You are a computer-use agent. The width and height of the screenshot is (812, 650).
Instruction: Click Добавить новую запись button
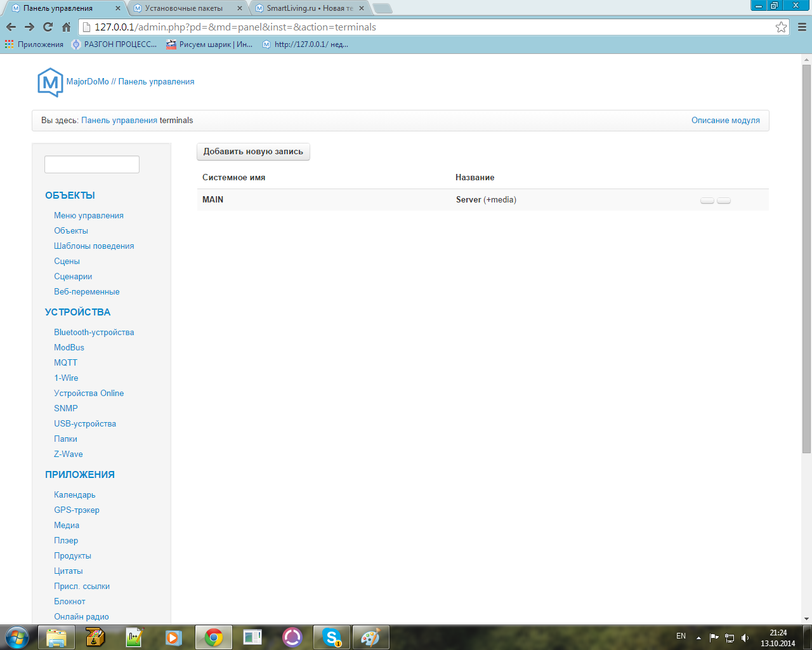pyautogui.click(x=253, y=152)
